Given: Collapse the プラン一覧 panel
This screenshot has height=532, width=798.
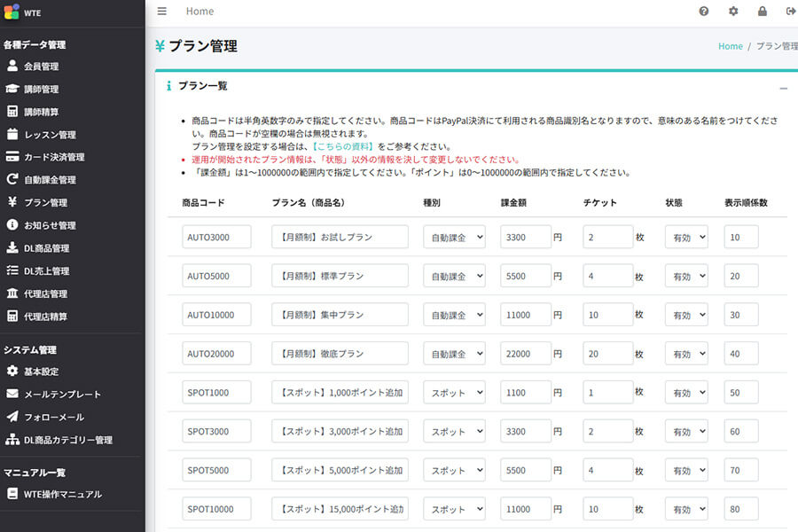Looking at the screenshot, I should point(783,86).
